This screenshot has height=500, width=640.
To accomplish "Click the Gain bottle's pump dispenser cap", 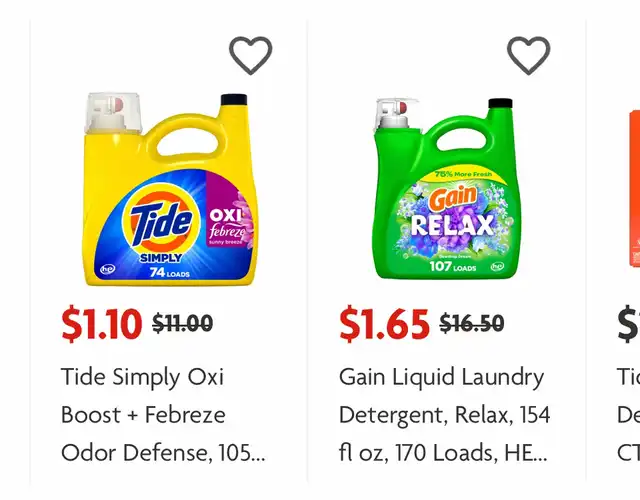I will 393,118.
